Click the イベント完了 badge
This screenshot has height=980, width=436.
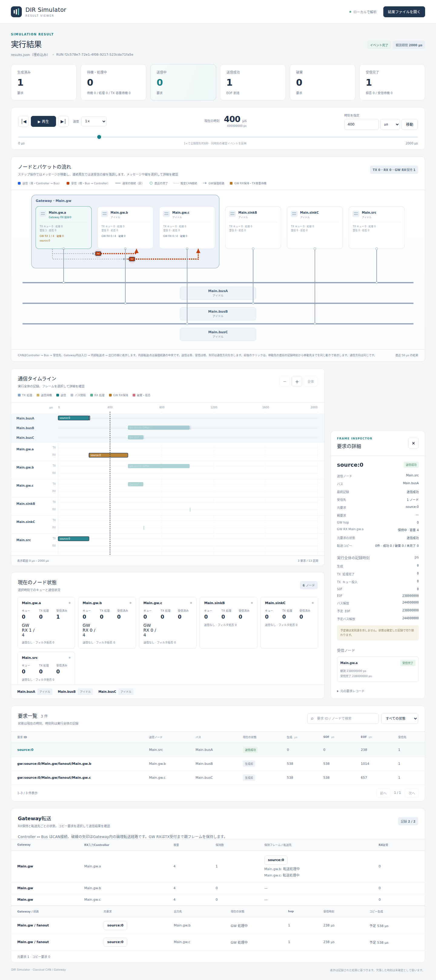pos(379,45)
